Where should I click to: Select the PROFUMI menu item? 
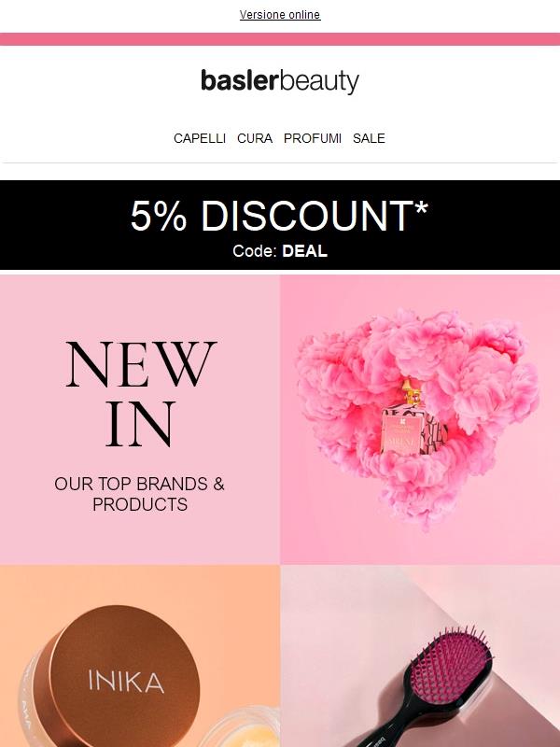[x=313, y=138]
